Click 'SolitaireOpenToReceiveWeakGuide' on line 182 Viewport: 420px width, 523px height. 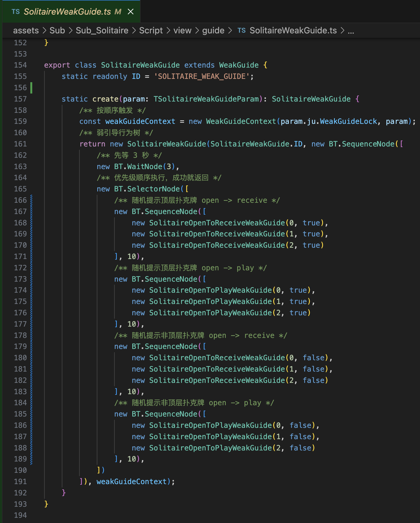pos(217,380)
